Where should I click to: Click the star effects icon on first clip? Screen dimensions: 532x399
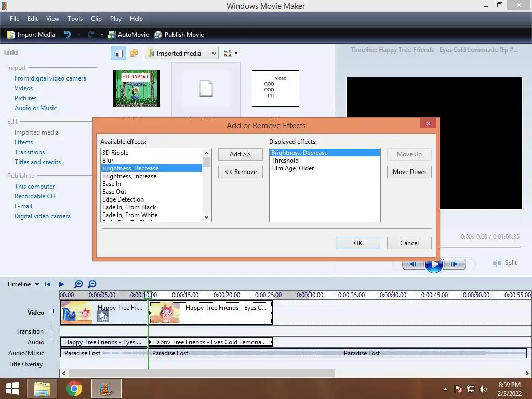103,316
